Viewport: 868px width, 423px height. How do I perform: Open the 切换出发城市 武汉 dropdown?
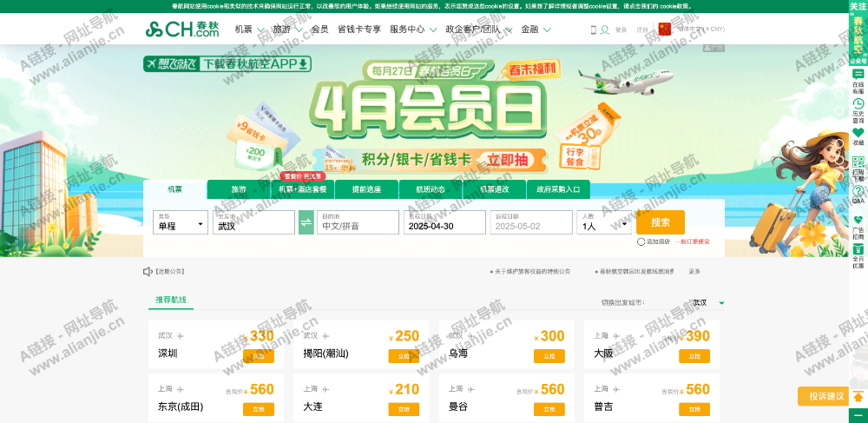point(708,303)
